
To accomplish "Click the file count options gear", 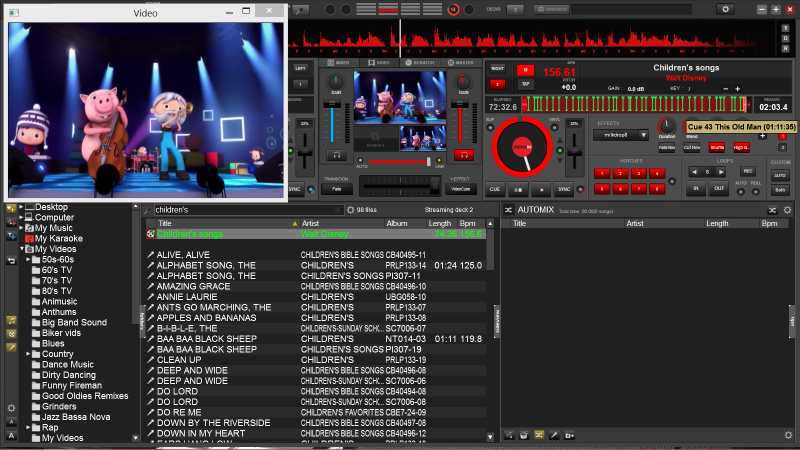I will pyautogui.click(x=350, y=210).
